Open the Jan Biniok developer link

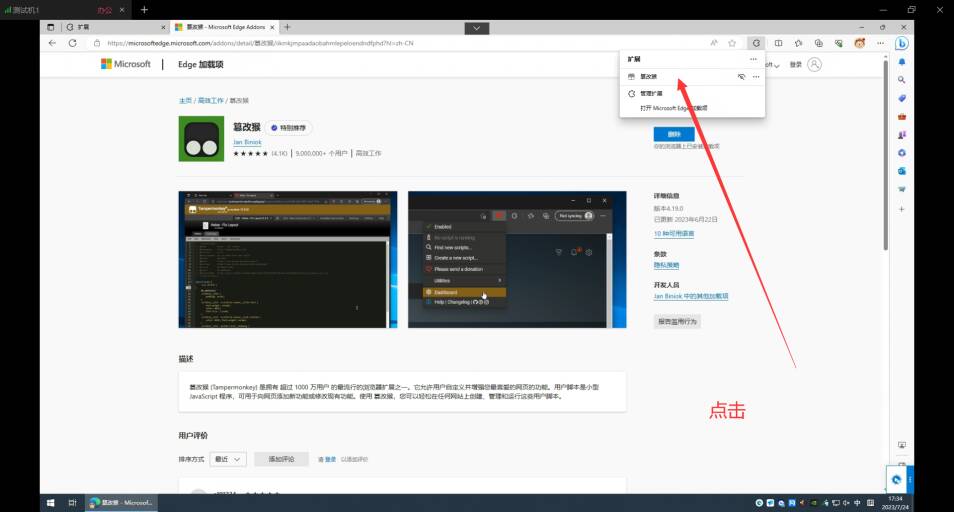coord(247,142)
